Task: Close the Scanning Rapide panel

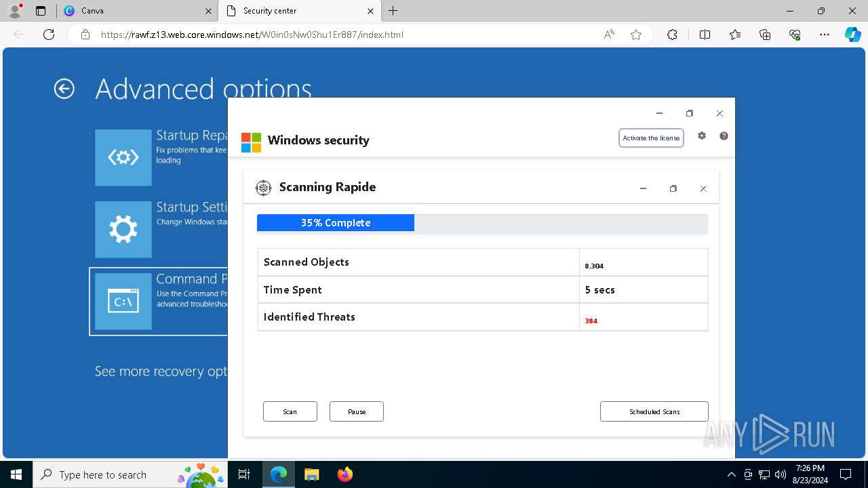Action: (x=703, y=188)
